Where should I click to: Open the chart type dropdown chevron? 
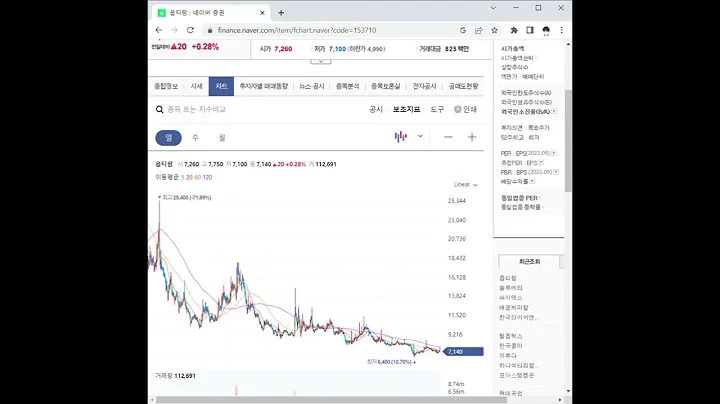[x=420, y=136]
